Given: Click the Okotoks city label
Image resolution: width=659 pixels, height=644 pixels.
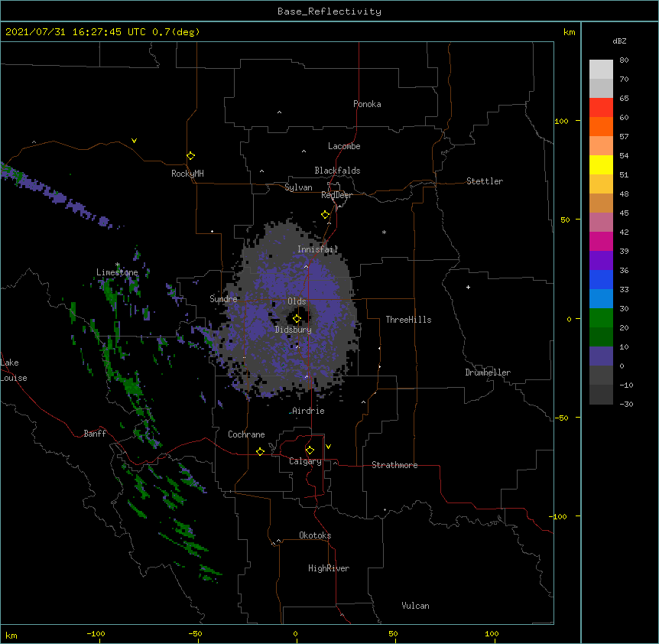Looking at the screenshot, I should (315, 535).
